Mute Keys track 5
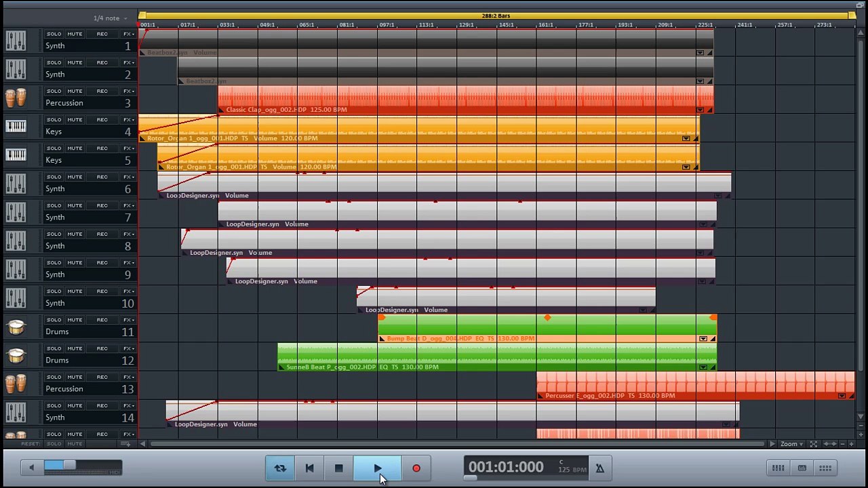 point(75,148)
